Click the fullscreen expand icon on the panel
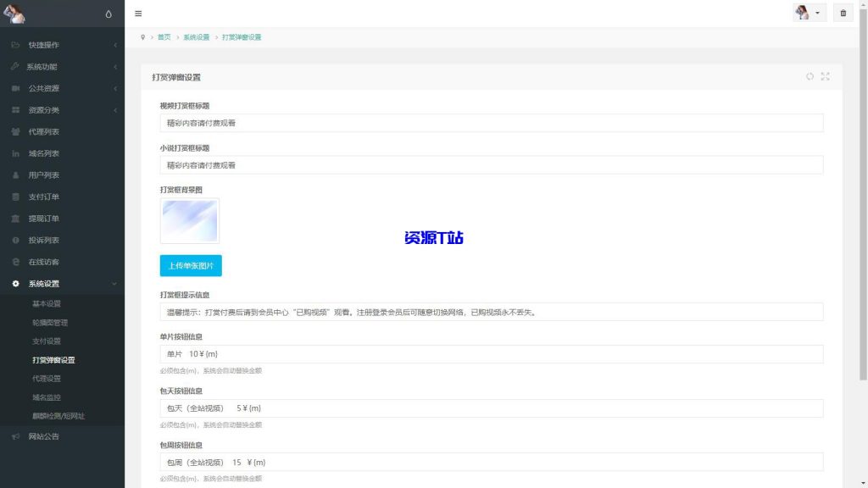Screen dimensions: 868x488 tap(825, 76)
